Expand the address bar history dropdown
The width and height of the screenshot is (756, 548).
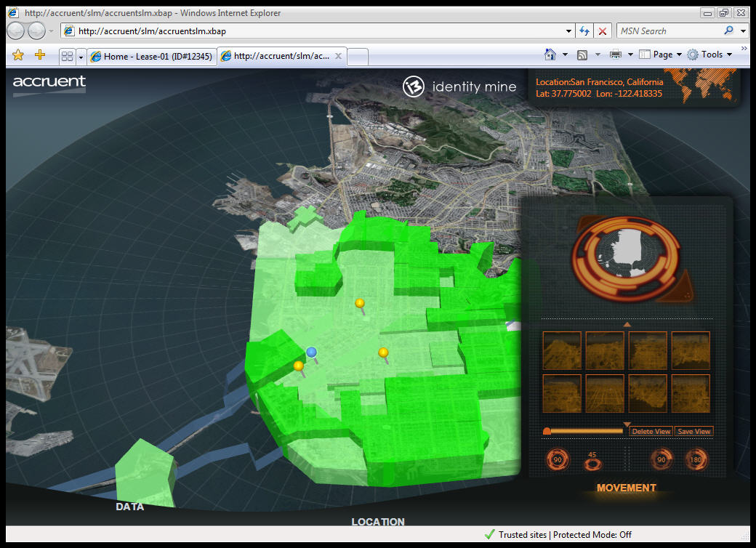tap(568, 31)
